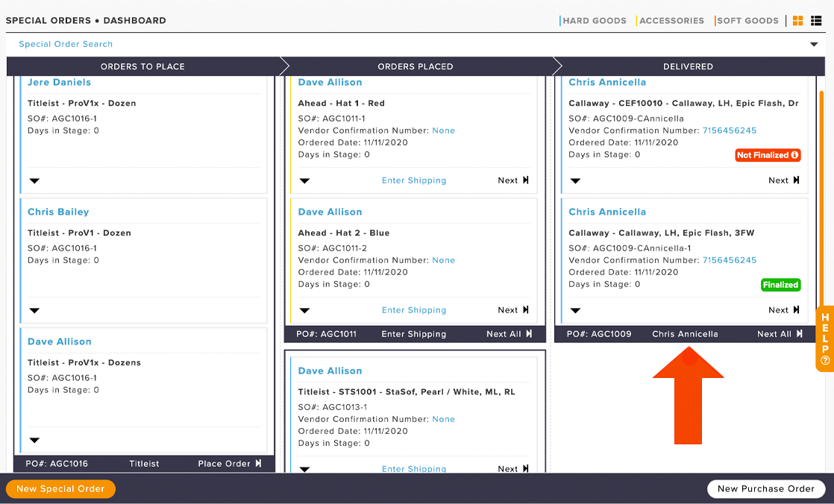Open confirmation 7156456245 on CEF10010 order

click(730, 130)
